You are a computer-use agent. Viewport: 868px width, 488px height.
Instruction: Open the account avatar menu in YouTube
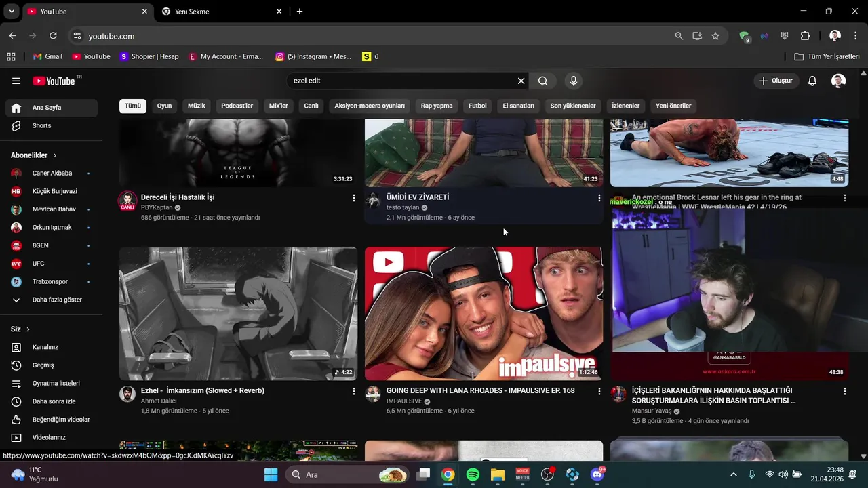click(x=838, y=81)
